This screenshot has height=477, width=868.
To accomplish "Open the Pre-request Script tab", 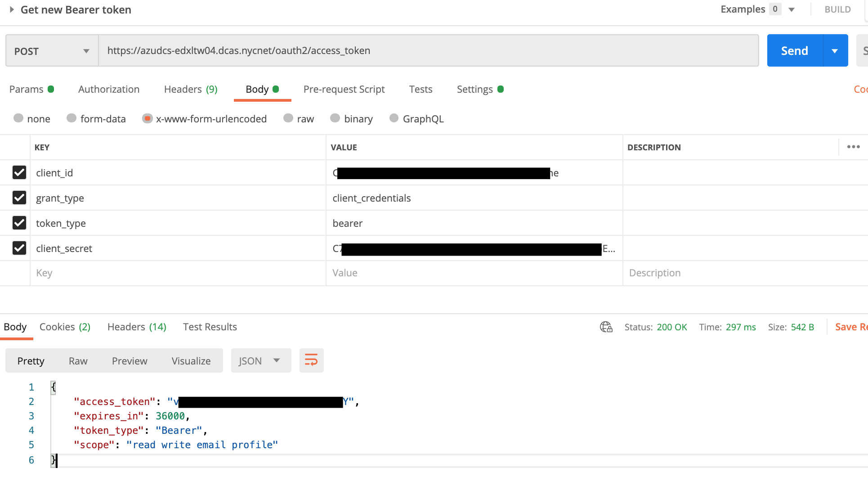I will click(x=344, y=89).
